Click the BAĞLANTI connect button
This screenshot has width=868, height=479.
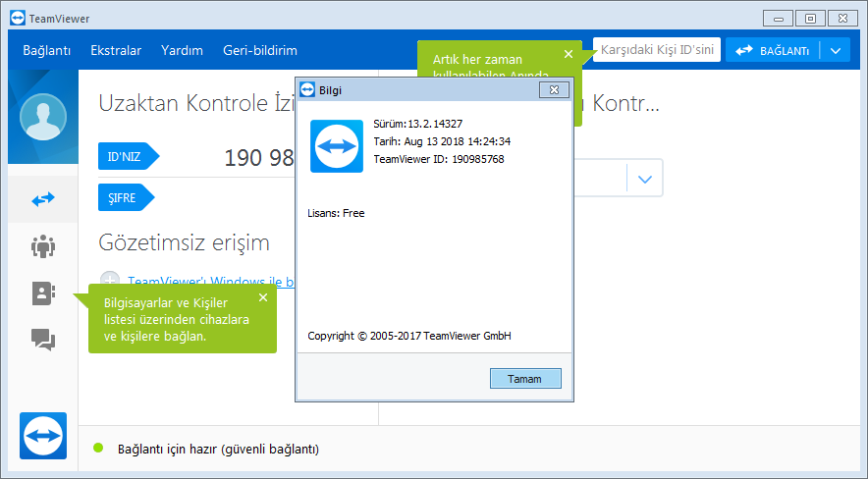[x=773, y=50]
